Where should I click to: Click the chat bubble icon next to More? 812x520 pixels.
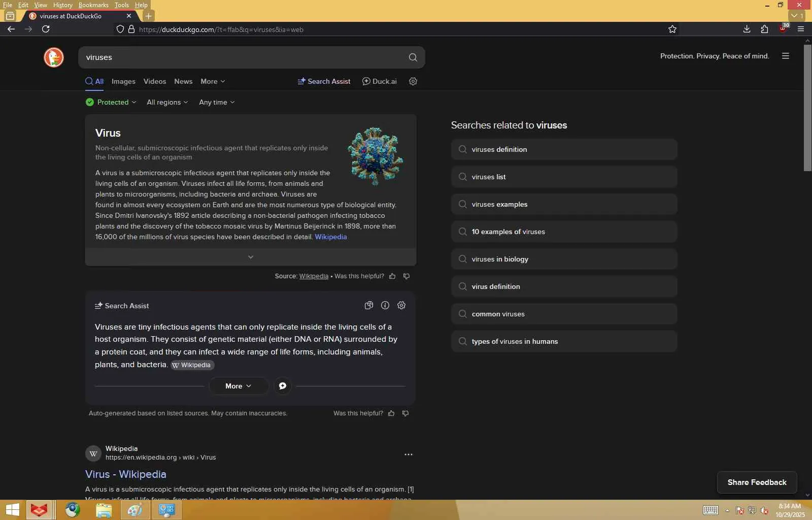(283, 386)
